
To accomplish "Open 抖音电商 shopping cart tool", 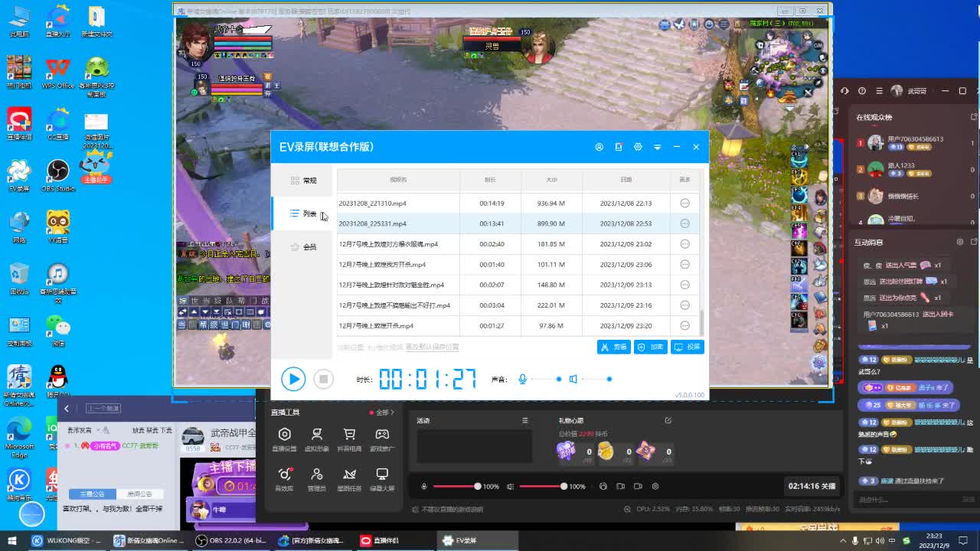I will (x=349, y=439).
